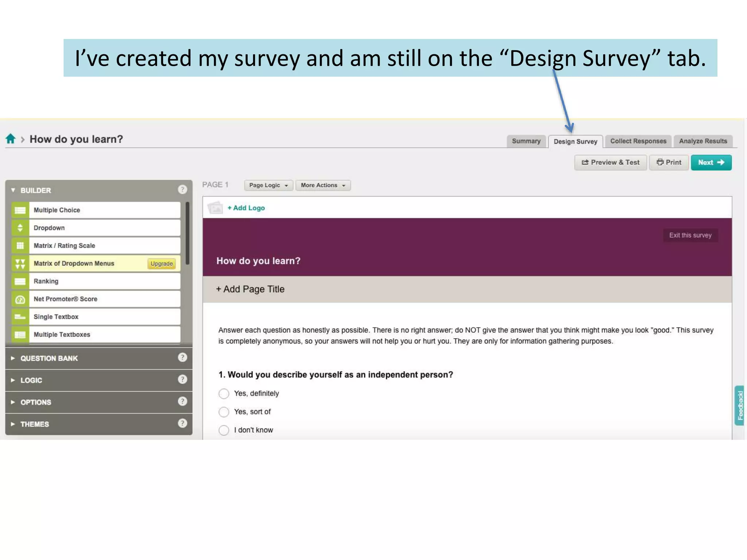Open help for the Builder panel
The height and width of the screenshot is (560, 747).
click(182, 190)
